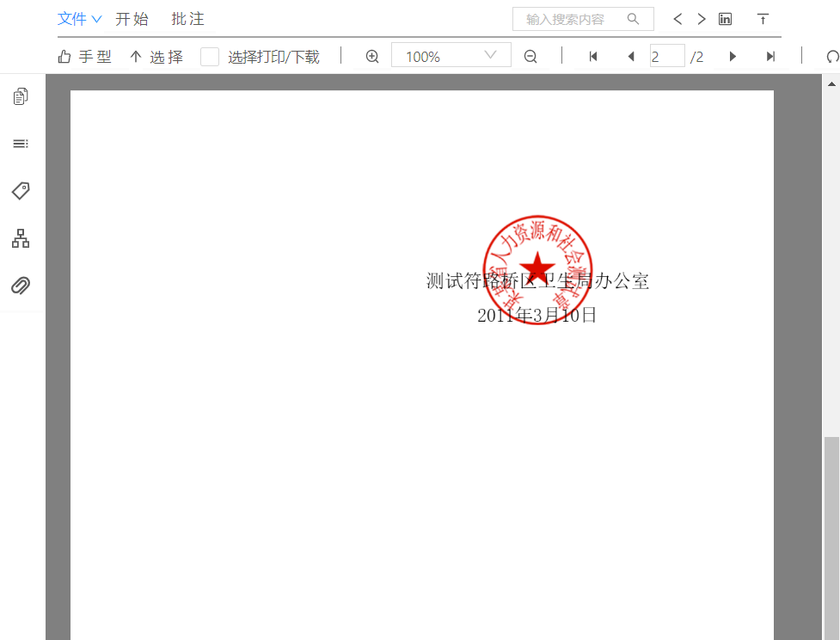Click the total pages label /2
Viewport: 840px width, 640px height.
[x=697, y=57]
